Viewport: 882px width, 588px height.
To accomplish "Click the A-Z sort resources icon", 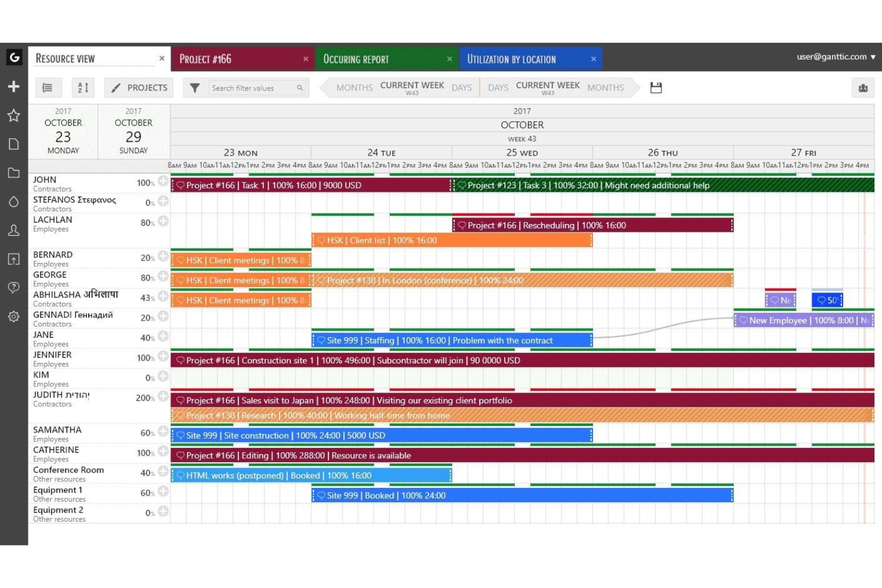I will [83, 88].
